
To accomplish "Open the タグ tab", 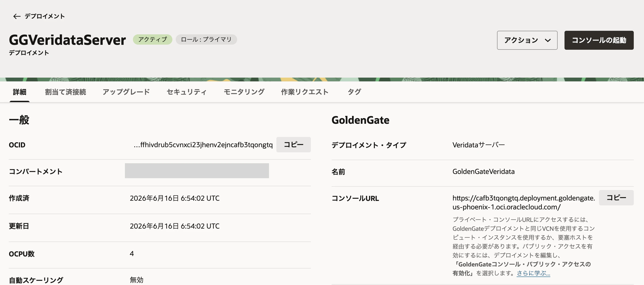I will (x=354, y=92).
